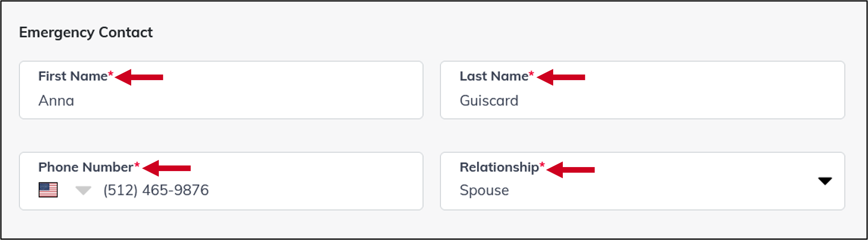
Task: Open the country code selector dropdown
Action: pyautogui.click(x=83, y=191)
